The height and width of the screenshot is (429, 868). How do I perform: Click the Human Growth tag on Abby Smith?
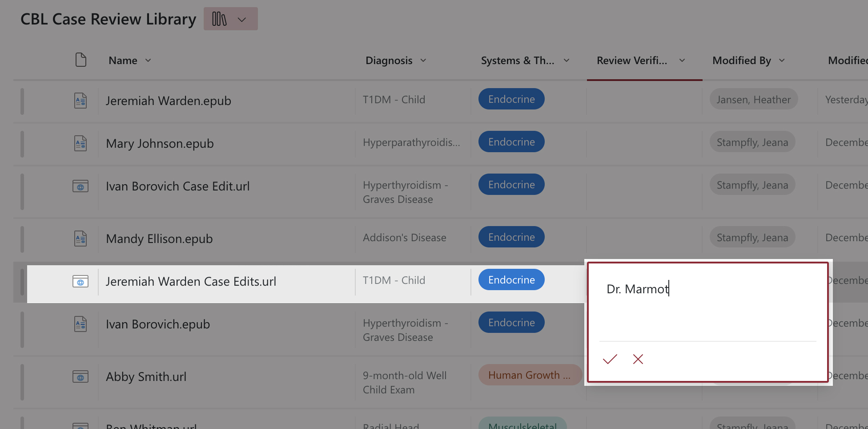point(529,375)
